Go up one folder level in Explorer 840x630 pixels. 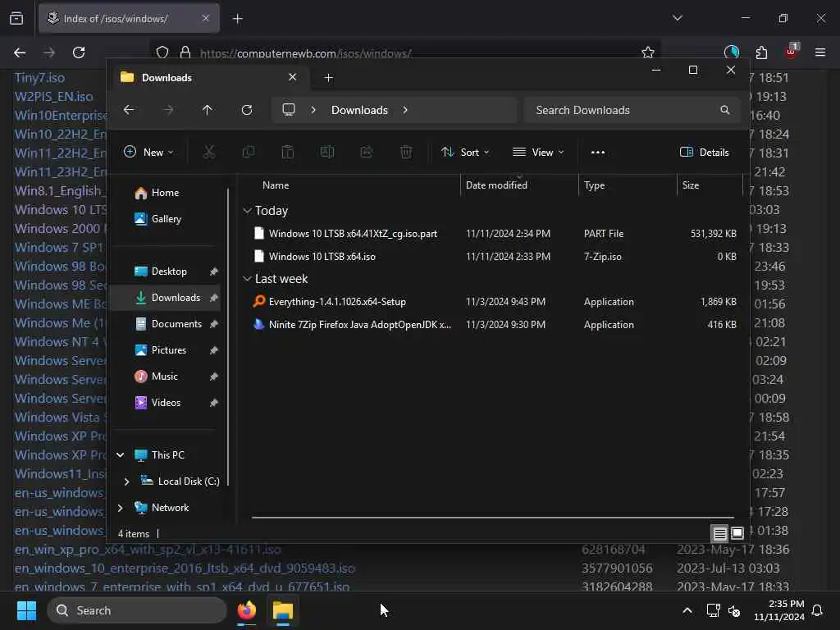click(x=208, y=110)
